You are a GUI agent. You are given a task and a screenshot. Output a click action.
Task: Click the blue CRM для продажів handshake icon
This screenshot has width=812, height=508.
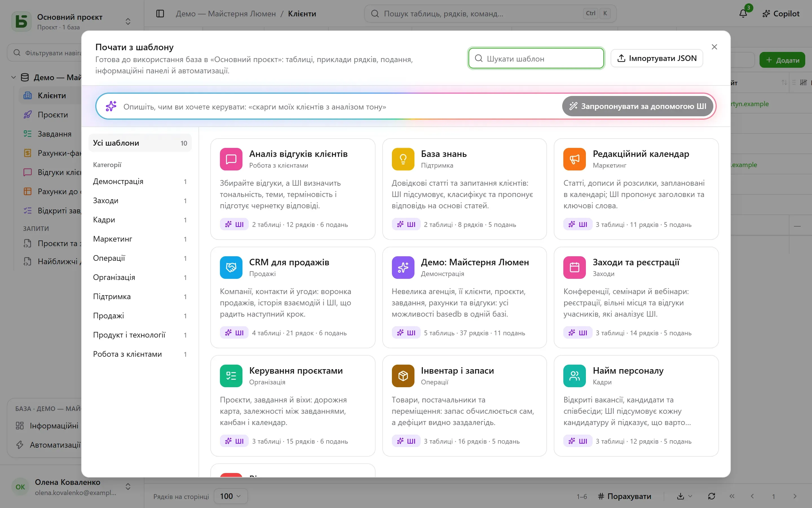click(x=231, y=268)
